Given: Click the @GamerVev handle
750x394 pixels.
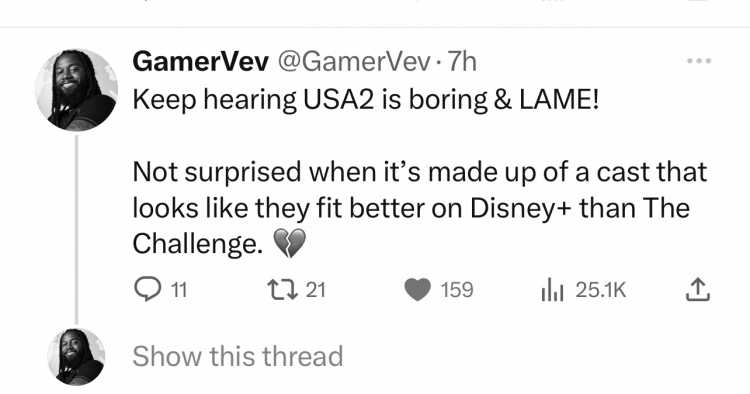Looking at the screenshot, I should click(354, 62).
